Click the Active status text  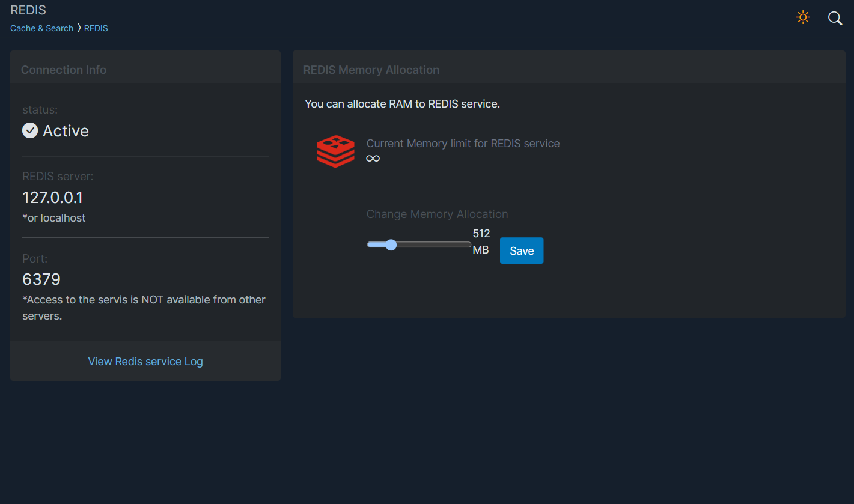click(x=66, y=130)
